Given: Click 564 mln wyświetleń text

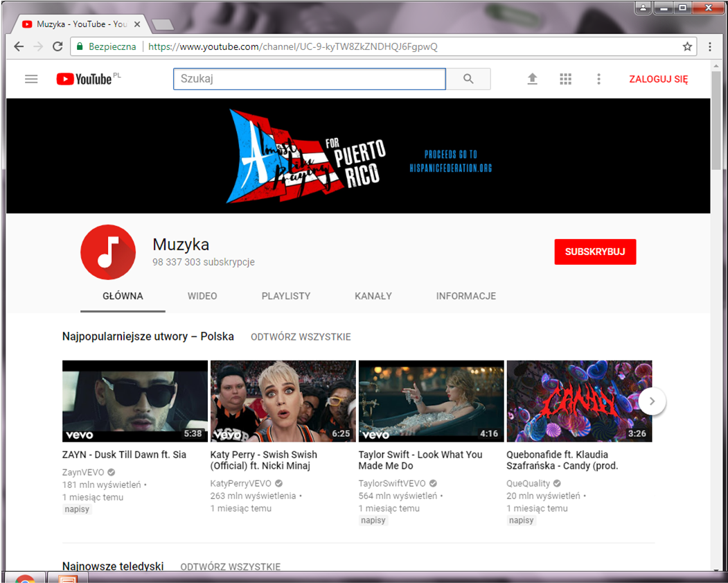Looking at the screenshot, I should click(398, 496).
